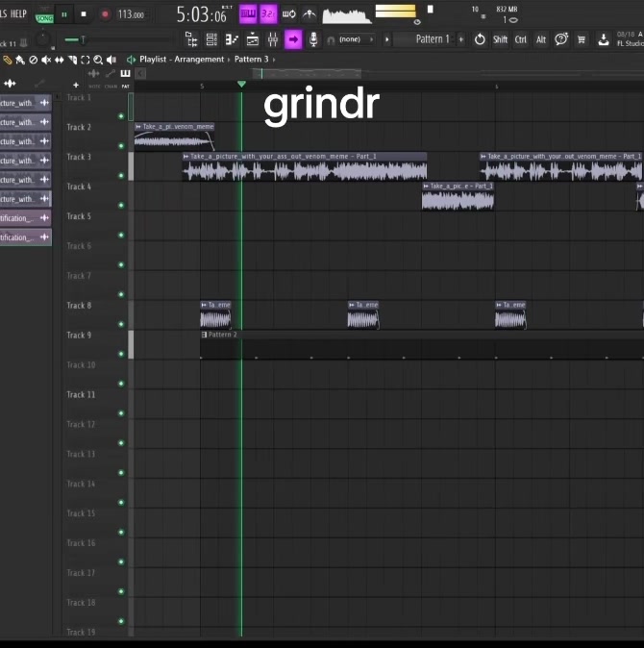
Task: Open the HELP menu
Action: 17,13
